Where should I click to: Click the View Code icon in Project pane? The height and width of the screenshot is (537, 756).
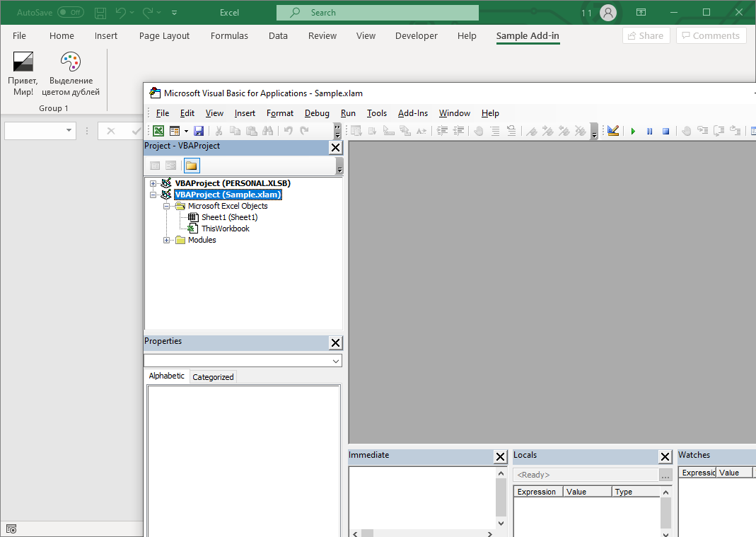155,166
